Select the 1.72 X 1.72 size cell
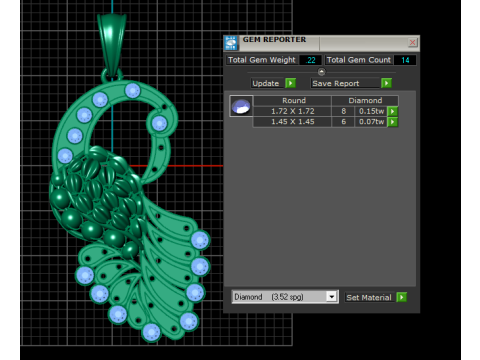This screenshot has height=360, width=480. click(x=293, y=111)
